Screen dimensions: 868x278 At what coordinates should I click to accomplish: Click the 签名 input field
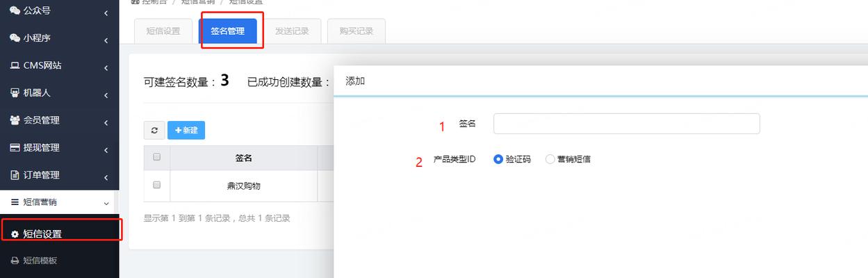[x=626, y=124]
